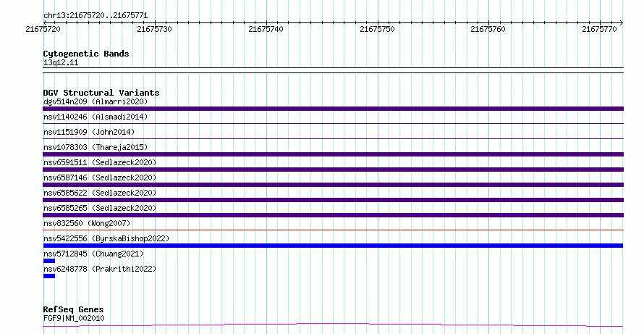Open variant nsv6587146 (Sedlazeck2020) label

pyautogui.click(x=100, y=178)
